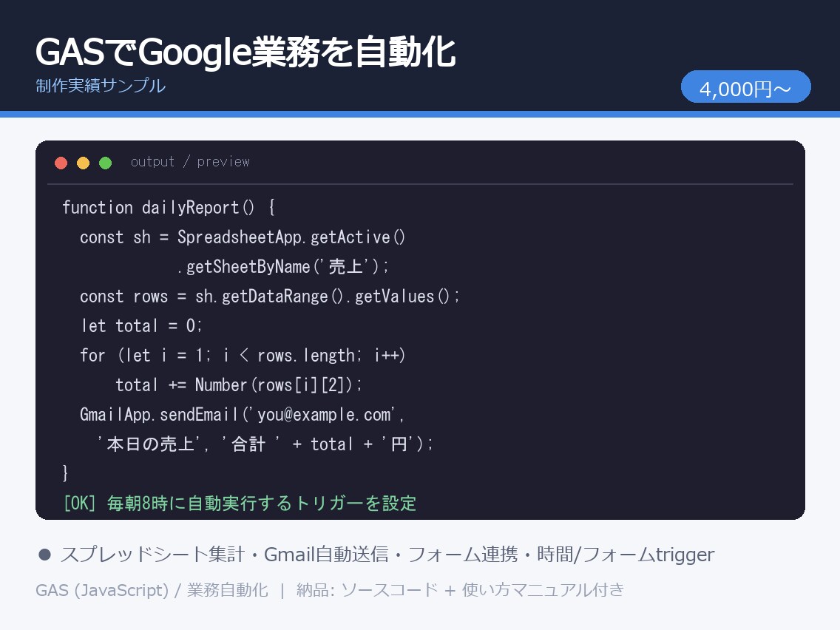Click the const rows getDataRange line
The width and height of the screenshot is (840, 630).
269,297
